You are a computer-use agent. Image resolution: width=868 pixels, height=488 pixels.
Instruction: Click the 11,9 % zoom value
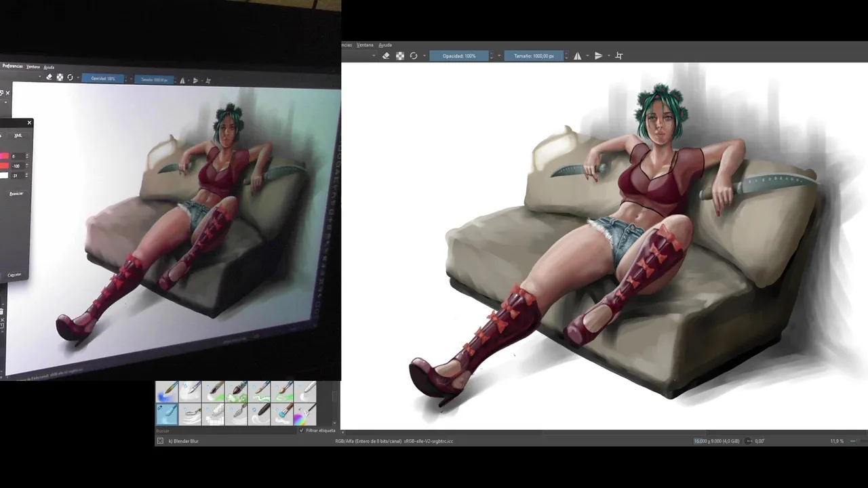click(x=837, y=441)
